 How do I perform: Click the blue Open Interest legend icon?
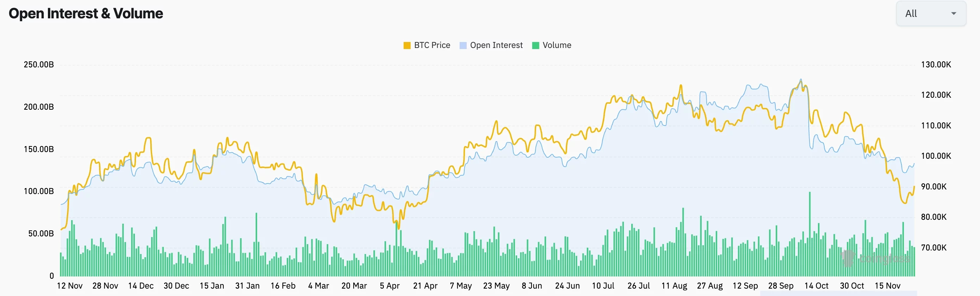pyautogui.click(x=463, y=45)
